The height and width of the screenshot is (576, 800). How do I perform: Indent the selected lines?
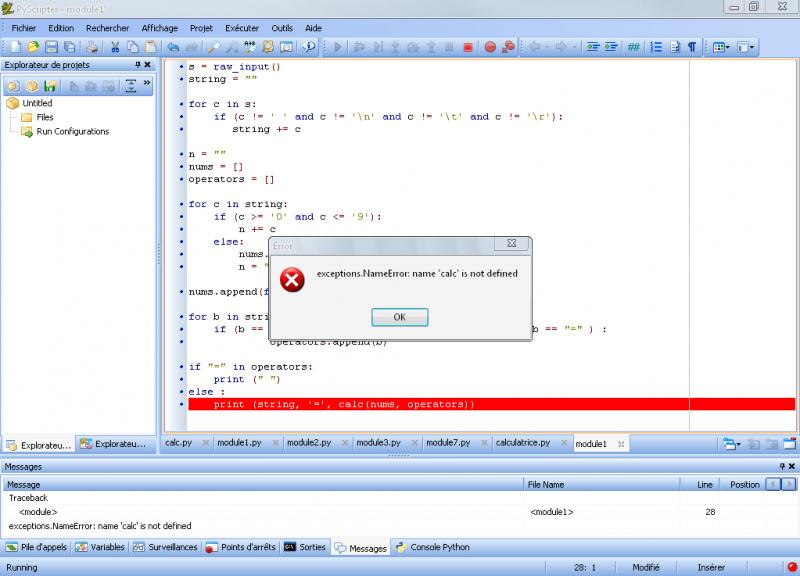pyautogui.click(x=611, y=47)
